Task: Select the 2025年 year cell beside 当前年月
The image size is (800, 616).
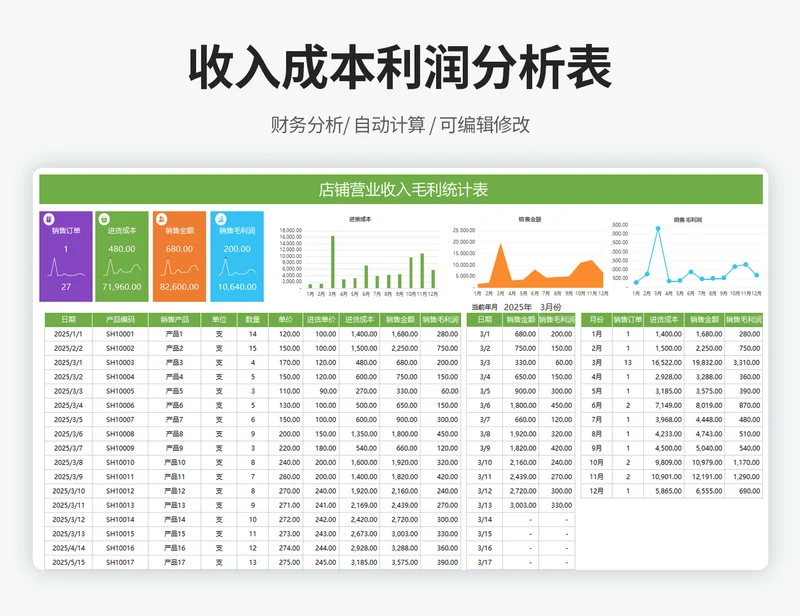Action: click(517, 307)
